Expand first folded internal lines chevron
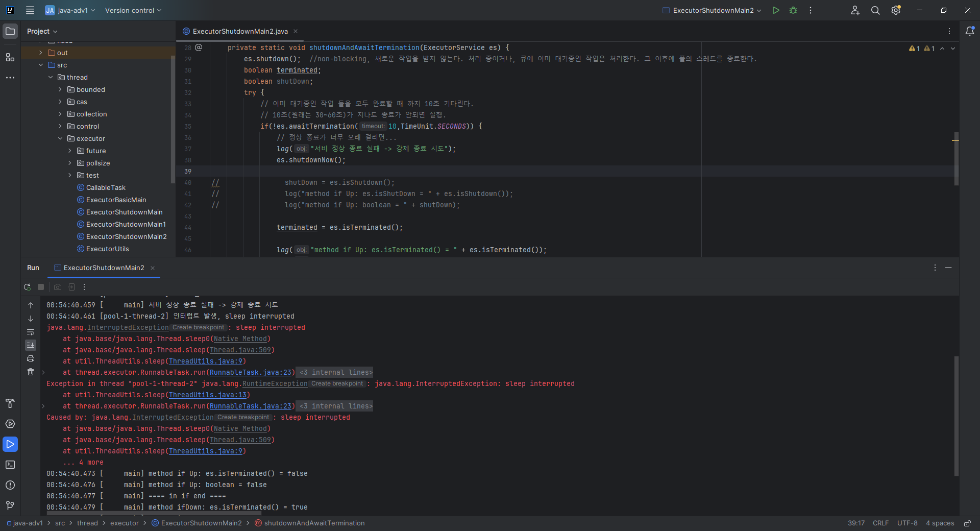Viewport: 980px width, 531px height. (43, 372)
